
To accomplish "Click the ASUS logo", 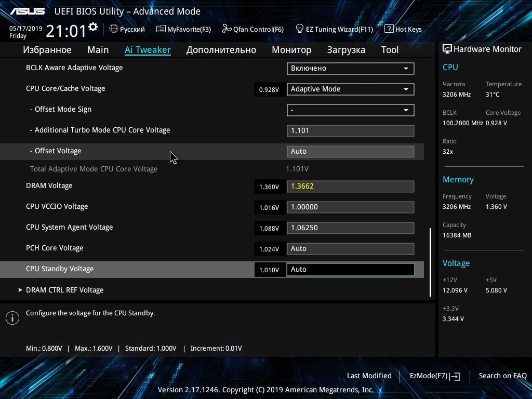I will [27, 11].
